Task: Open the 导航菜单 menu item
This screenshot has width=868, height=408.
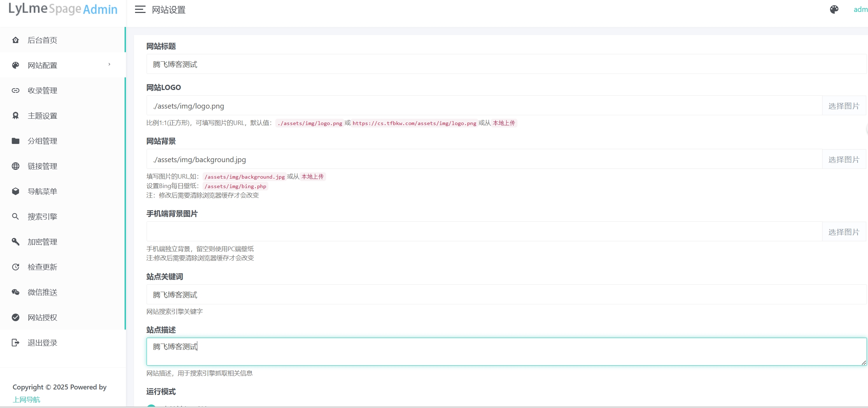Action: [42, 191]
